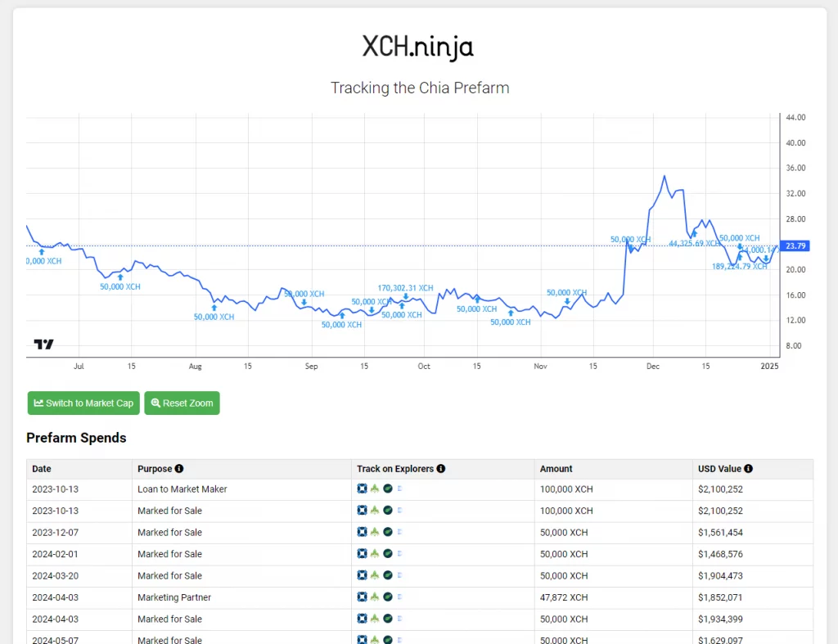The image size is (838, 644).
Task: Reset the chart zoom
Action: (182, 403)
